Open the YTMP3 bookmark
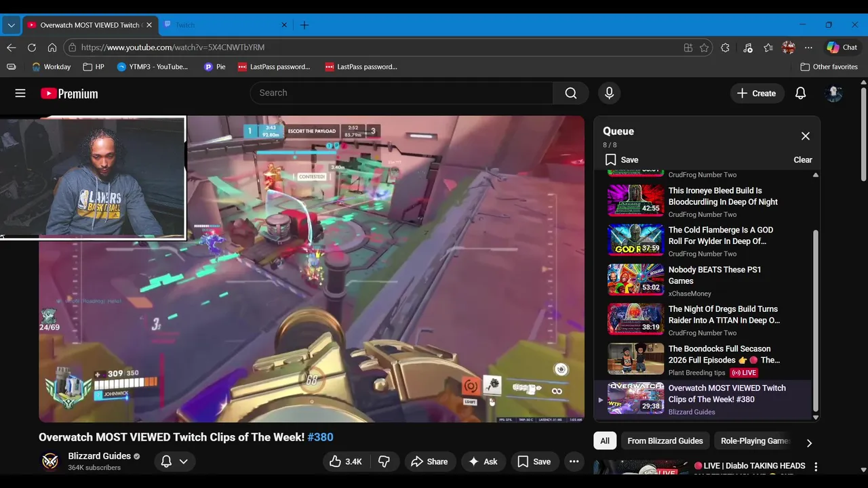Screen dimensions: 868x488 click(153, 67)
